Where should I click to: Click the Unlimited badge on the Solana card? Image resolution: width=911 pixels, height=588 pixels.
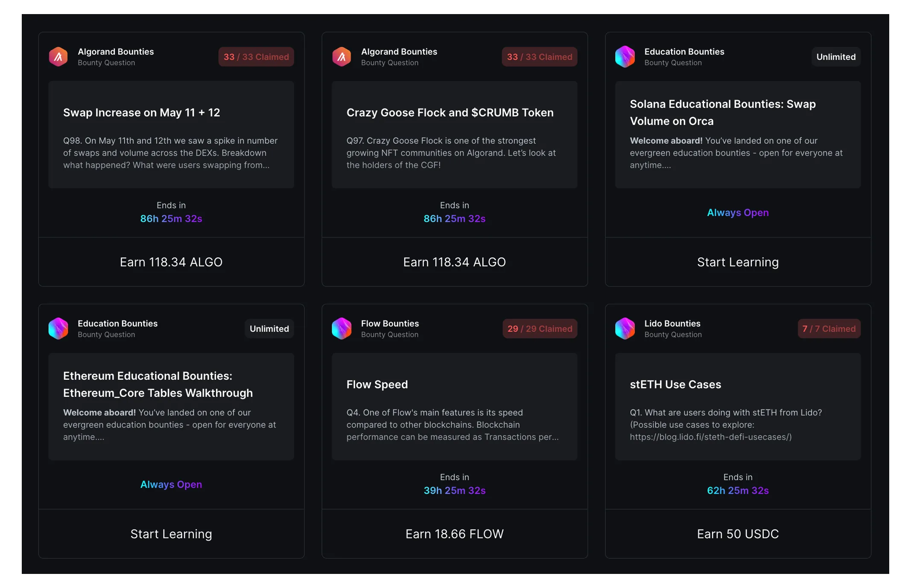(836, 57)
